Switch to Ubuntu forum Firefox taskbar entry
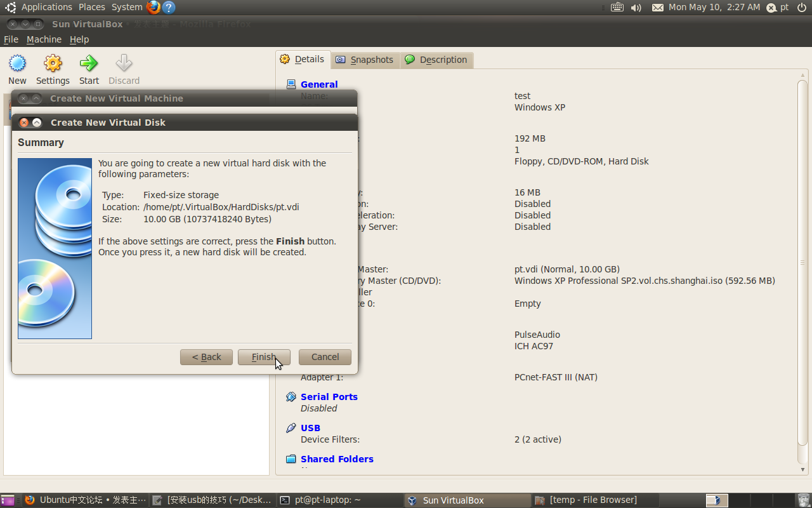Screen dimensions: 812x508 pos(86,500)
